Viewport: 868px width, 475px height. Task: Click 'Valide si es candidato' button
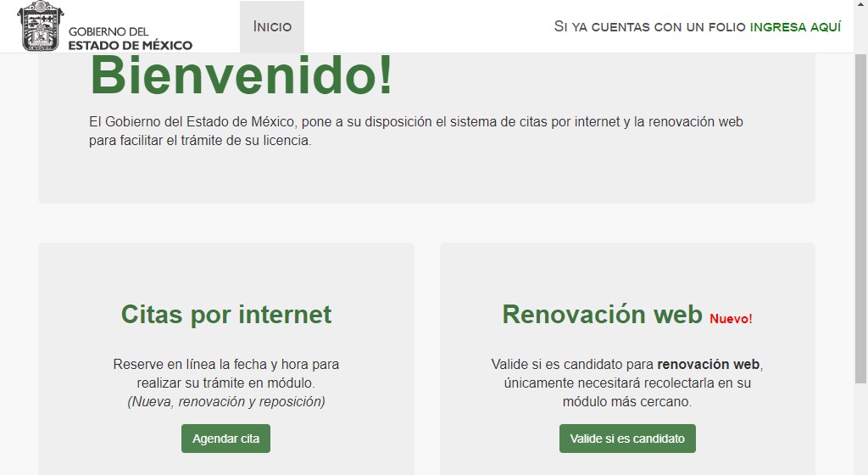tap(627, 439)
